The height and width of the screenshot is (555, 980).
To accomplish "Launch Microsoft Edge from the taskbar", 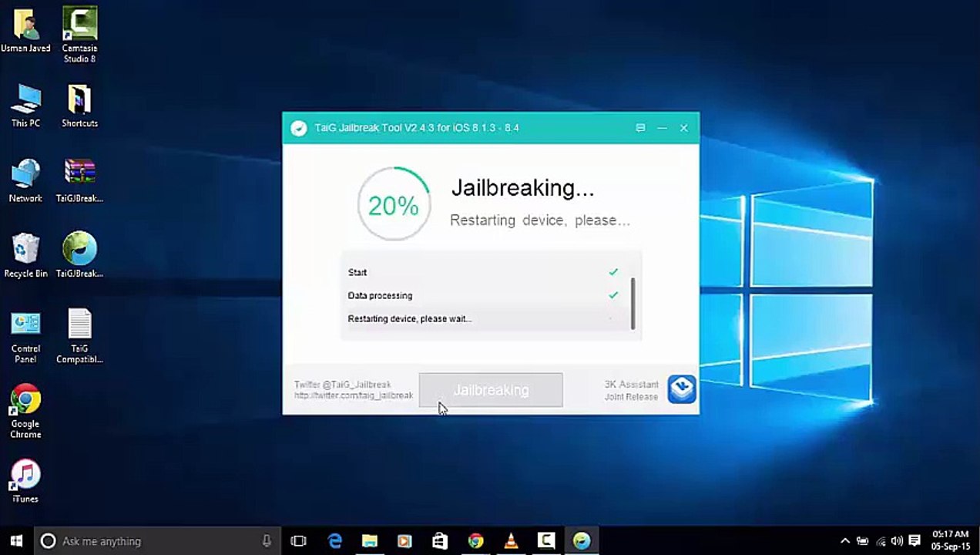I will point(334,541).
